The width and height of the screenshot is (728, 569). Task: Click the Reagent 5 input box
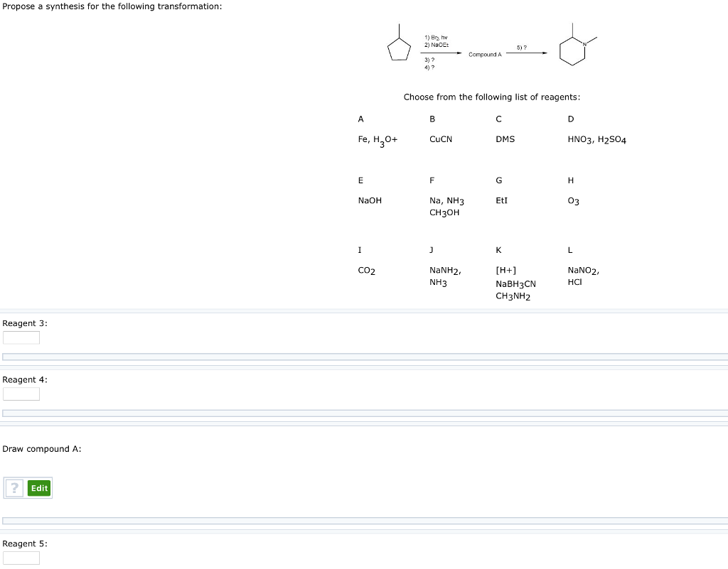(21, 558)
